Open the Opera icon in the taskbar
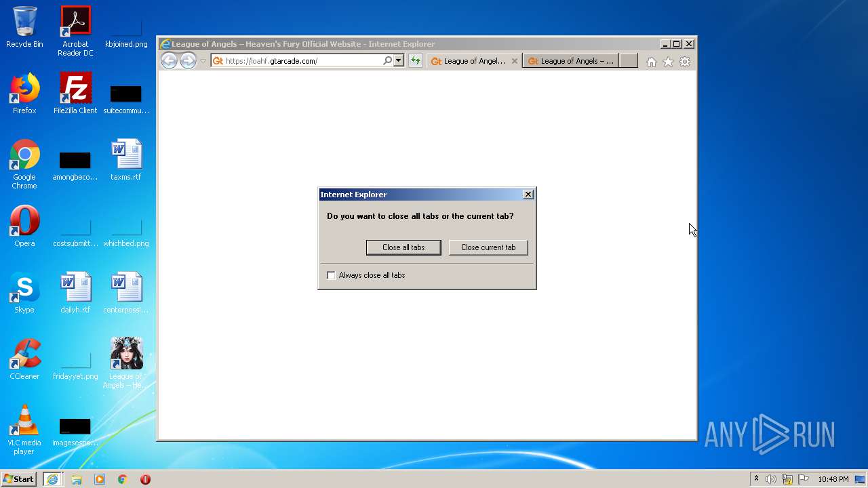 point(145,479)
